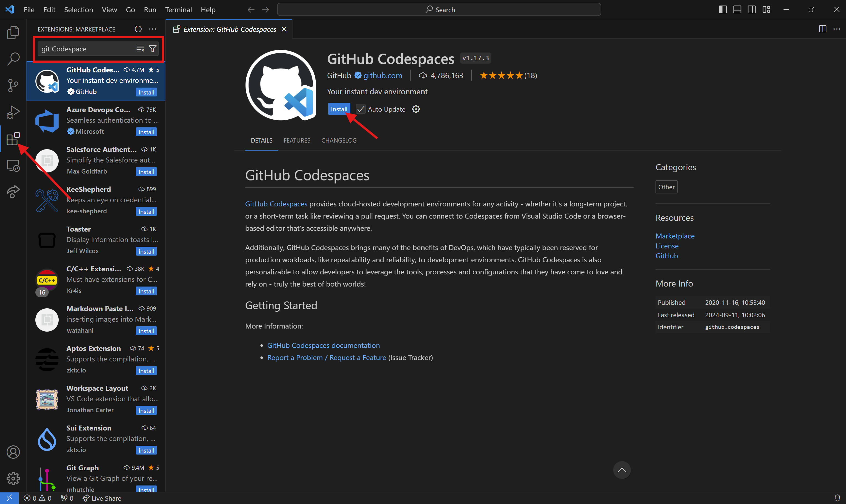
Task: Open the Terminal menu
Action: 178,9
